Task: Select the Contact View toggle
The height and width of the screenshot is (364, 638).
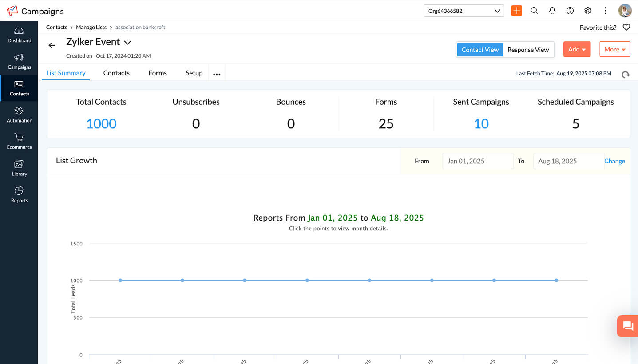Action: tap(480, 50)
